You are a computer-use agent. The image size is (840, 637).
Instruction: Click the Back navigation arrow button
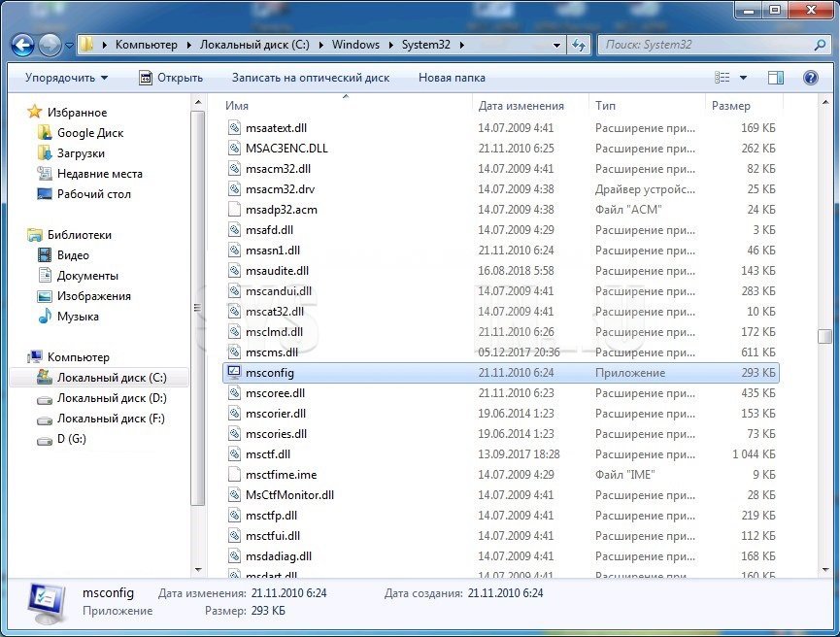point(23,45)
